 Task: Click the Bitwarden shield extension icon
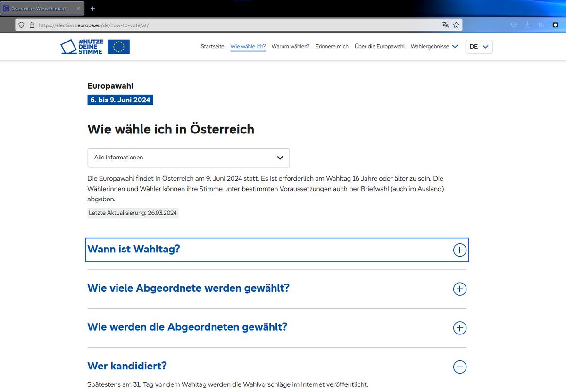click(x=555, y=25)
